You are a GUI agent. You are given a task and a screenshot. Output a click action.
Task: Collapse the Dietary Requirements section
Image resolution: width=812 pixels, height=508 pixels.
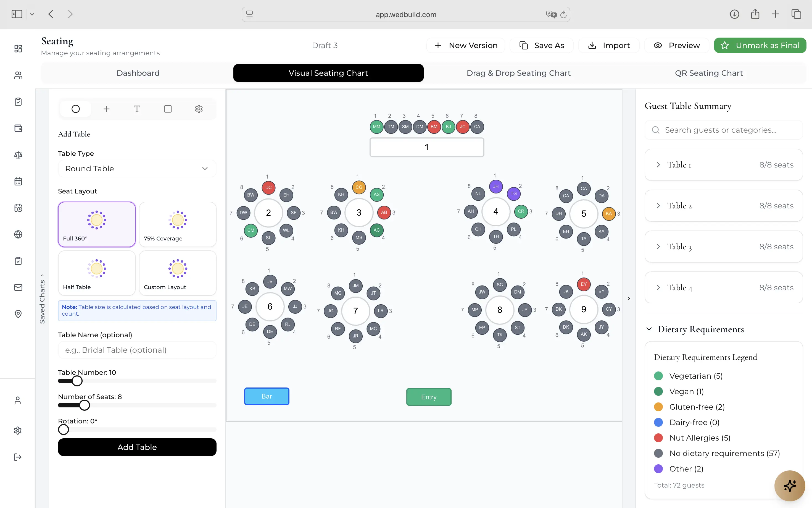(x=649, y=329)
